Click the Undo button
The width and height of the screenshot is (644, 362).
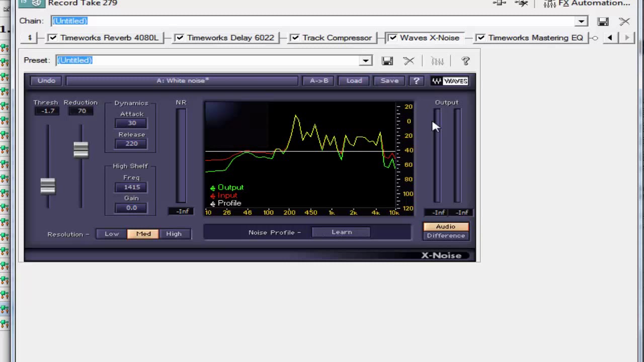pyautogui.click(x=46, y=80)
